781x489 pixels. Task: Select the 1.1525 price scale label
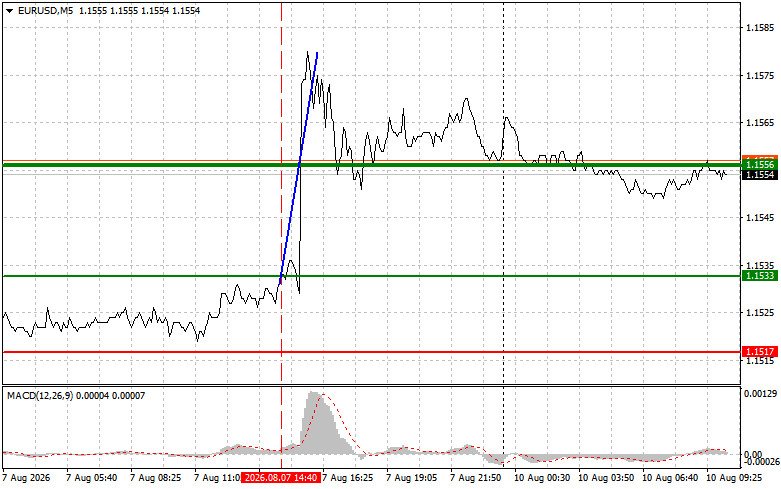[760, 313]
